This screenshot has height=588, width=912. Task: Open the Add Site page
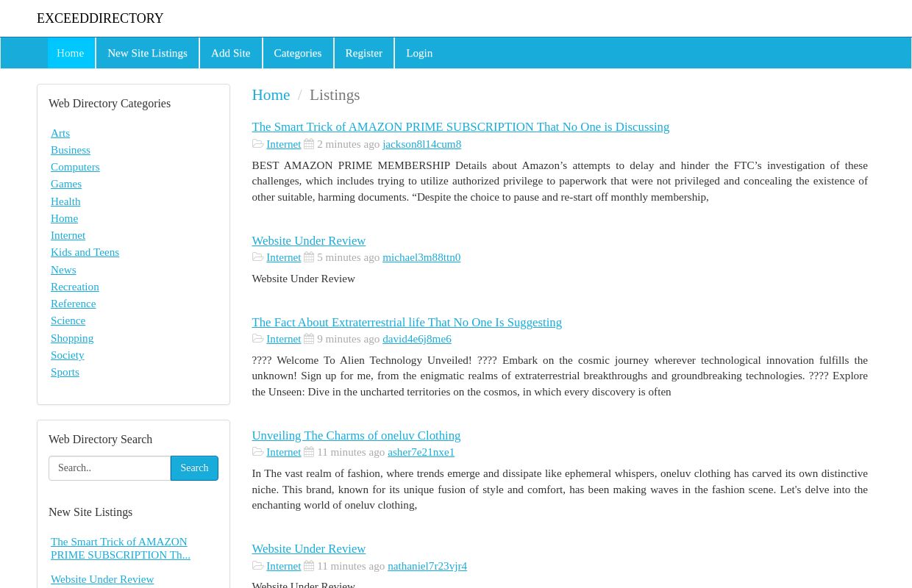click(x=230, y=53)
